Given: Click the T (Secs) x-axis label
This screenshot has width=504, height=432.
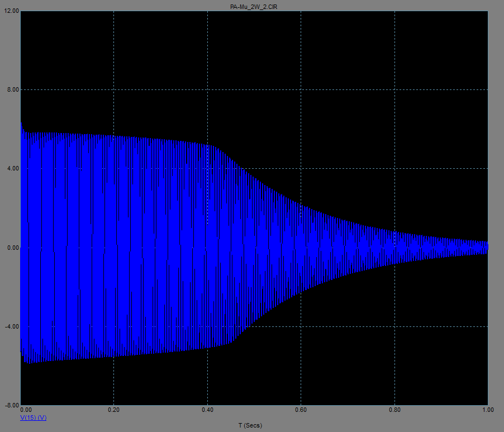Looking at the screenshot, I should click(x=250, y=426).
